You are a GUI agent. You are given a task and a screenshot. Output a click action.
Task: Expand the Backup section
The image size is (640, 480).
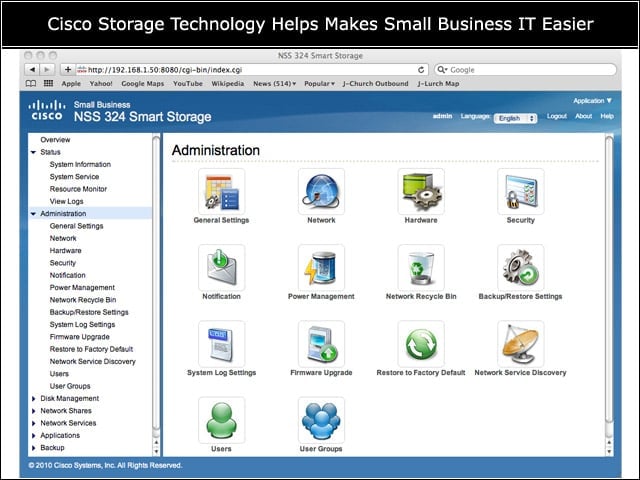point(33,448)
